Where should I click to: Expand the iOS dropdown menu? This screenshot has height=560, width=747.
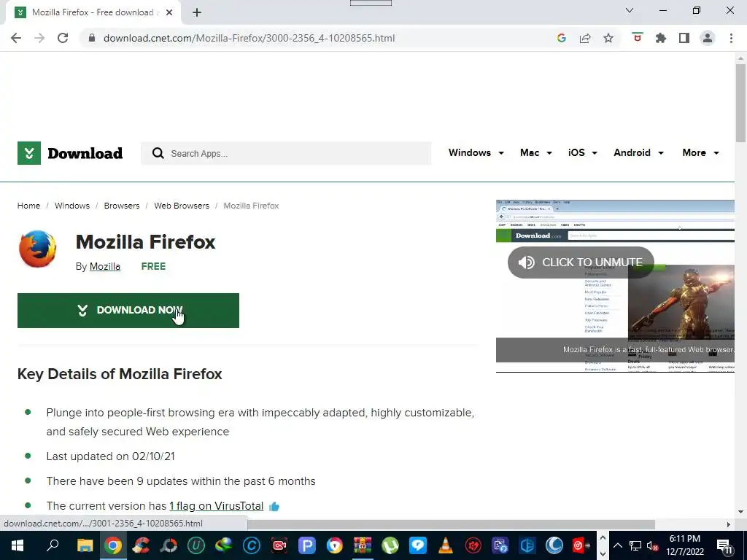pyautogui.click(x=582, y=153)
